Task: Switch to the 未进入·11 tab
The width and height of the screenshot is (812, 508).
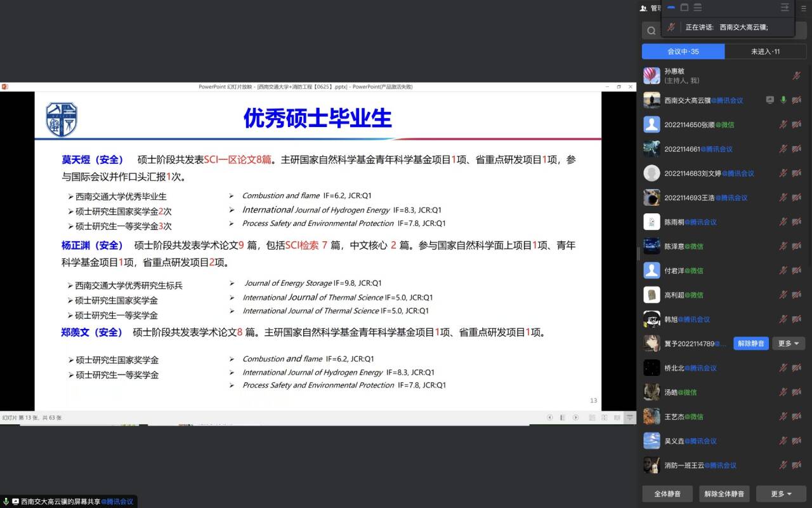Action: click(765, 51)
